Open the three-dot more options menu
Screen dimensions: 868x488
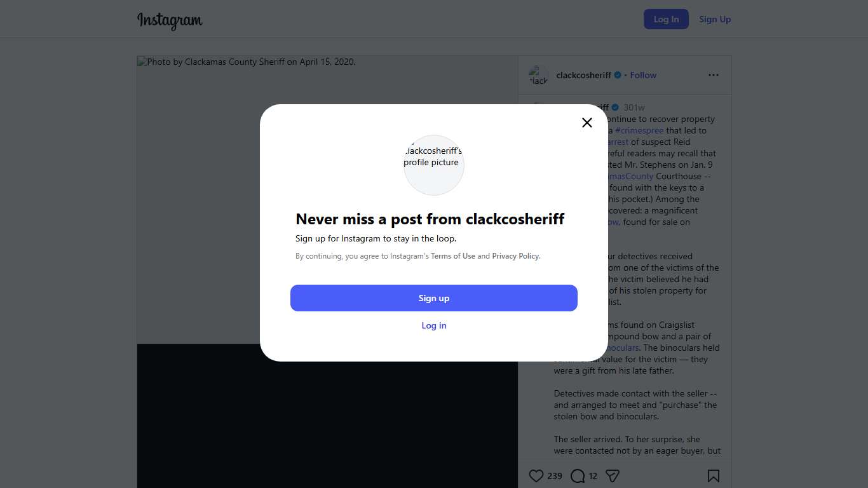(714, 75)
